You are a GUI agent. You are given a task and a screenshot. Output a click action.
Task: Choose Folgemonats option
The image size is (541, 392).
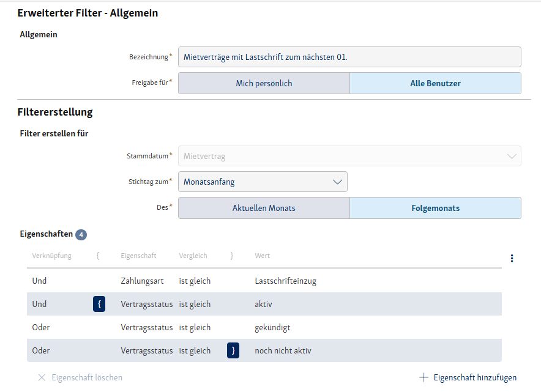435,208
